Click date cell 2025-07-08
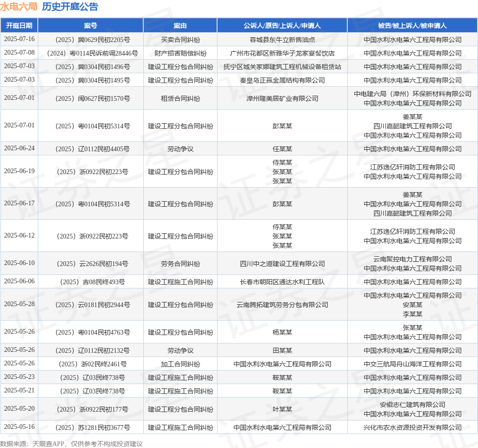The height and width of the screenshot is (448, 478). 19,52
